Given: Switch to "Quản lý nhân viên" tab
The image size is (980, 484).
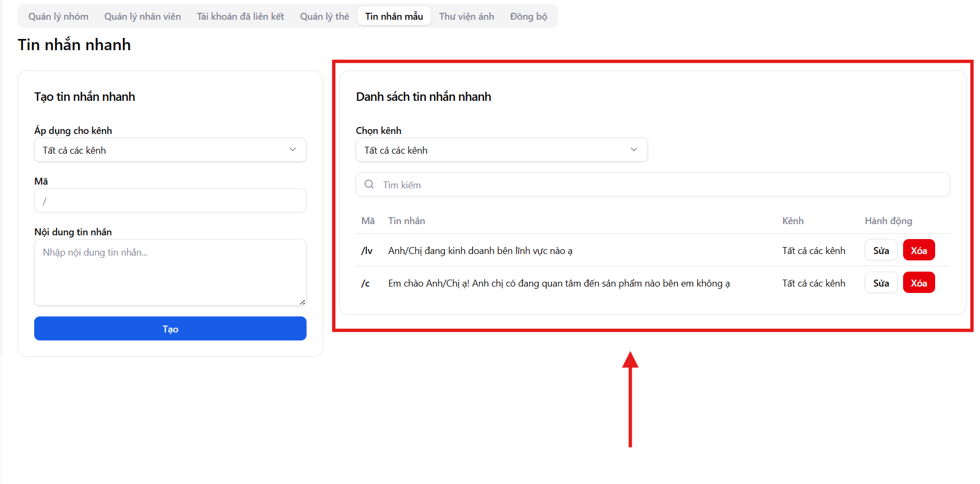Looking at the screenshot, I should 142,17.
